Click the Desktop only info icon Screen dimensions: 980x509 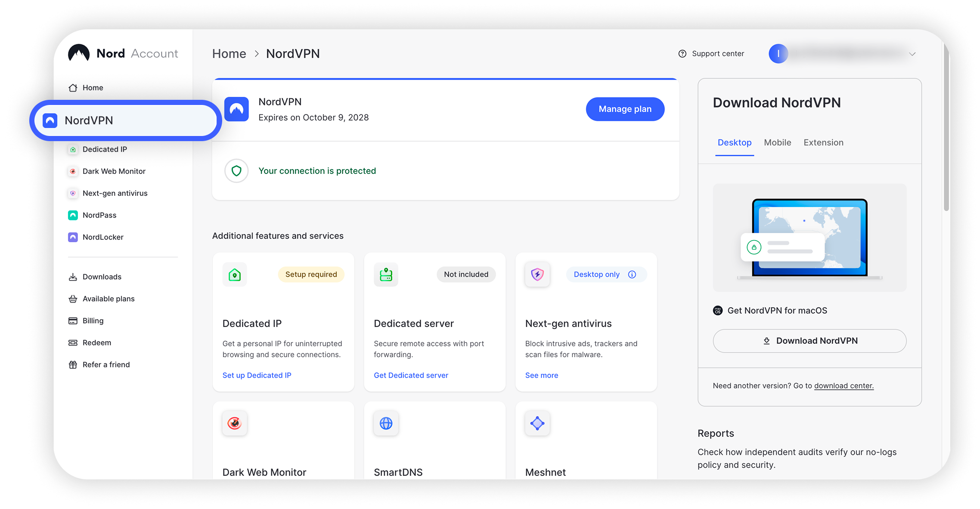(632, 275)
